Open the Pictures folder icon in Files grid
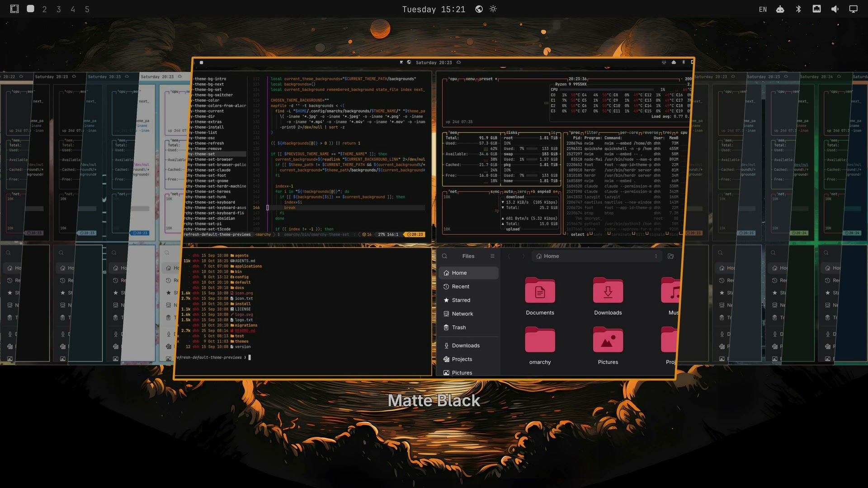868x488 pixels. click(608, 339)
